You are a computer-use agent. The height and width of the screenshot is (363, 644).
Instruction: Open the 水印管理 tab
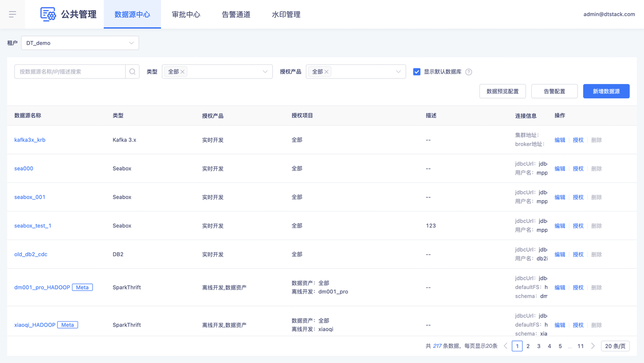pos(286,15)
